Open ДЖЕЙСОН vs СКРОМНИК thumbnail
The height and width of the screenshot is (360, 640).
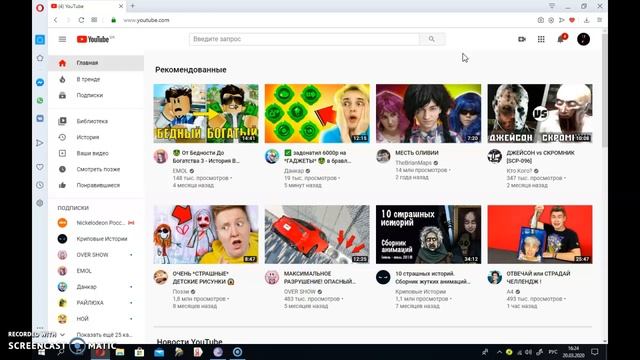point(540,113)
